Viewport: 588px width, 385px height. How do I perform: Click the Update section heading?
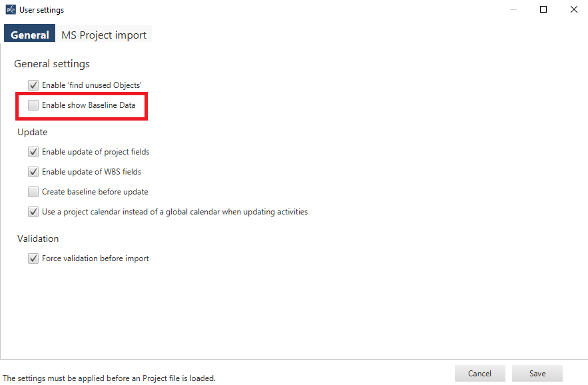33,132
